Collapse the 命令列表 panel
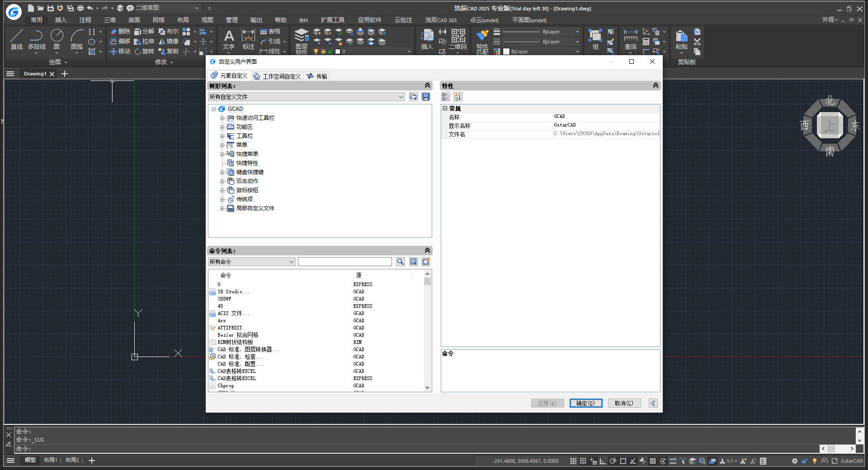Screen dimensions: 868x470 [427, 250]
